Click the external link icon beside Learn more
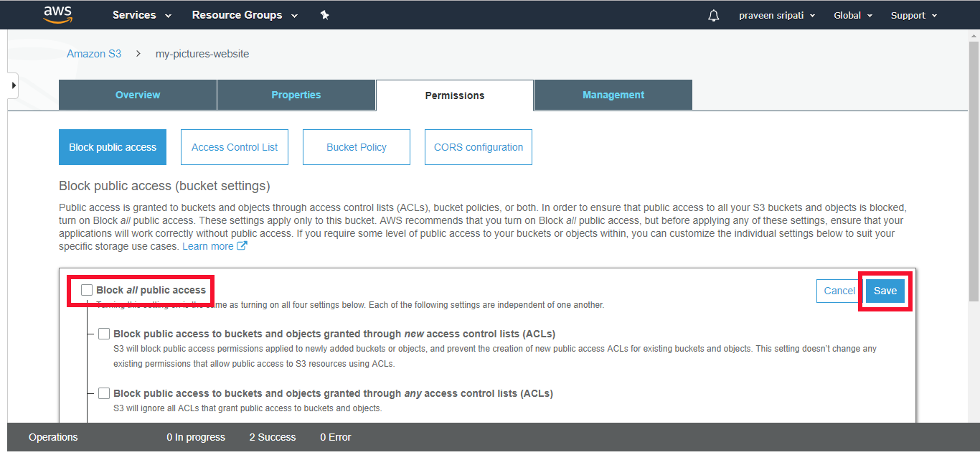 pyautogui.click(x=241, y=245)
